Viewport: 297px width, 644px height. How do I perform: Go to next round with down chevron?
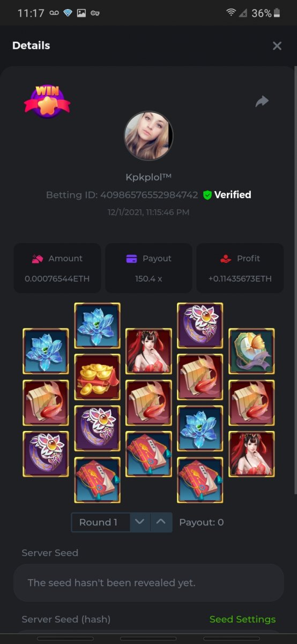[x=140, y=522]
